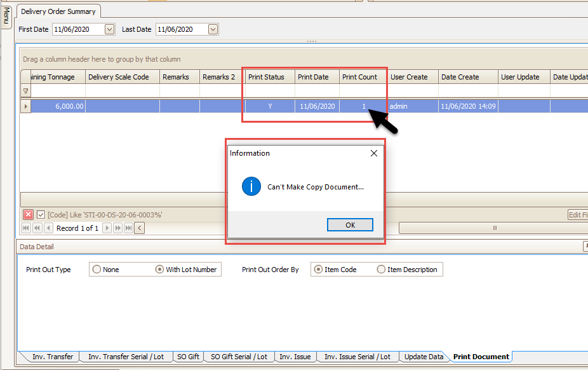Go to first record navigator button
This screenshot has height=370, width=588.
click(26, 228)
